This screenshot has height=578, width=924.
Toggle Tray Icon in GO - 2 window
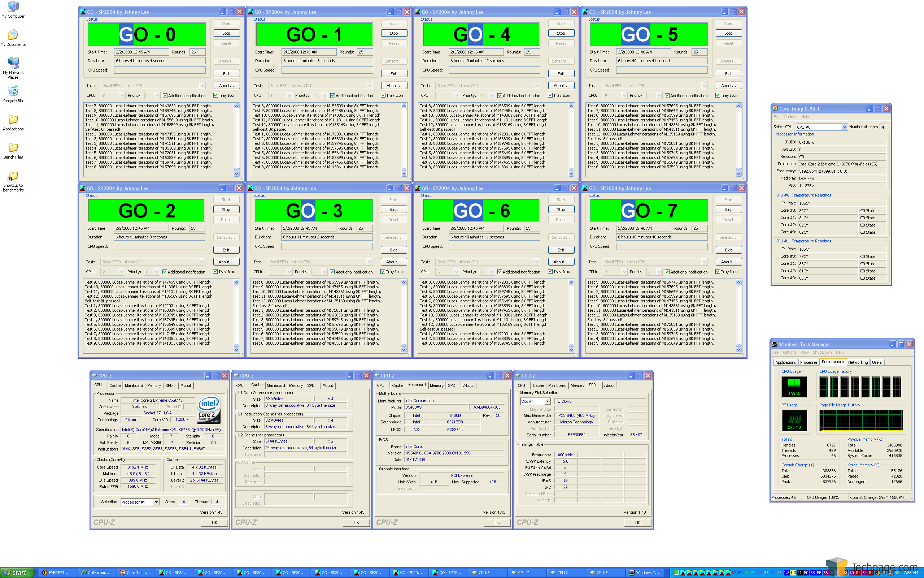(x=224, y=272)
